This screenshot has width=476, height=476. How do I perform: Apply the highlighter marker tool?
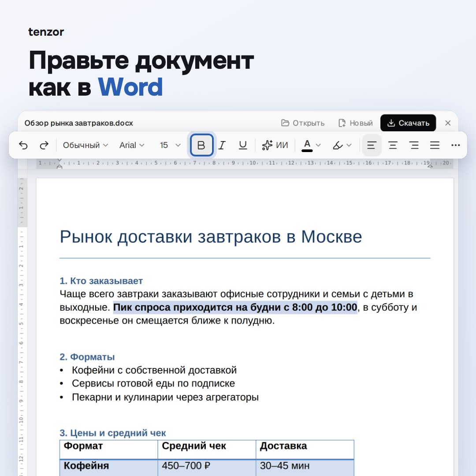[338, 145]
